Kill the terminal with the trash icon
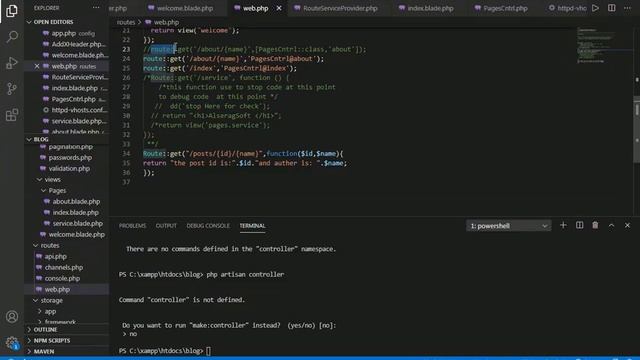 point(595,225)
